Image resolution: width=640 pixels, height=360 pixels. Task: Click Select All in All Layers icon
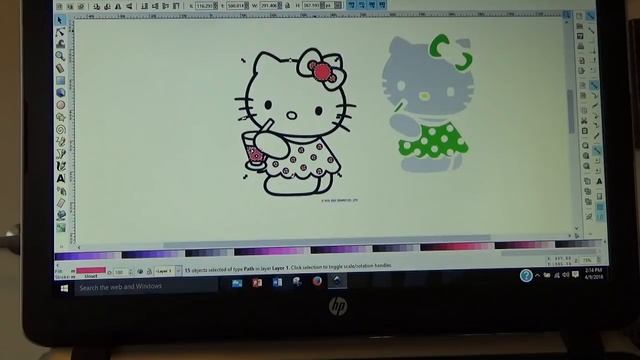pos(70,7)
